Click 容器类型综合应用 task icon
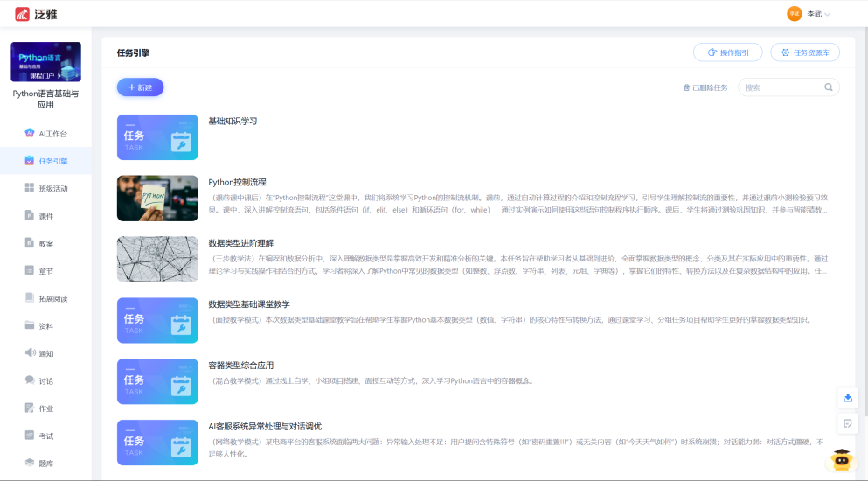868x481 pixels. pos(157,381)
